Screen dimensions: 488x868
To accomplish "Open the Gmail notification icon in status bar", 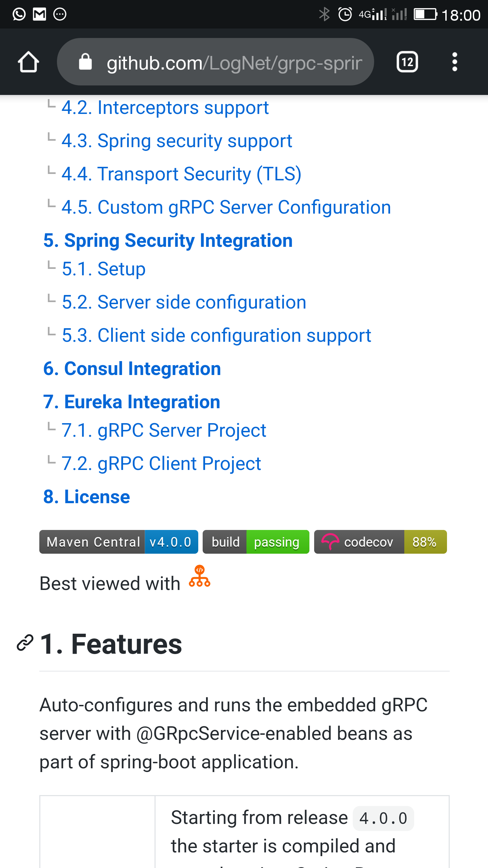I will pos(39,14).
